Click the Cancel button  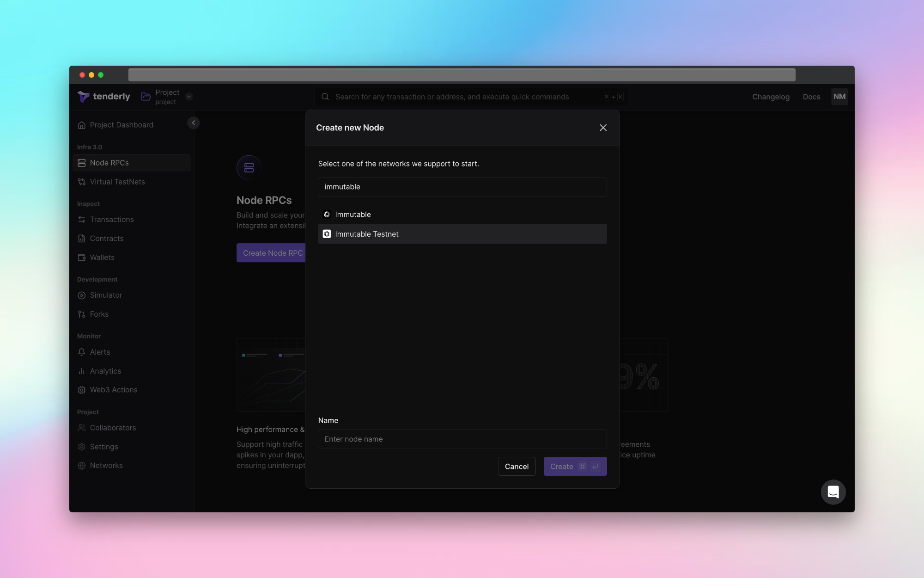pyautogui.click(x=517, y=467)
